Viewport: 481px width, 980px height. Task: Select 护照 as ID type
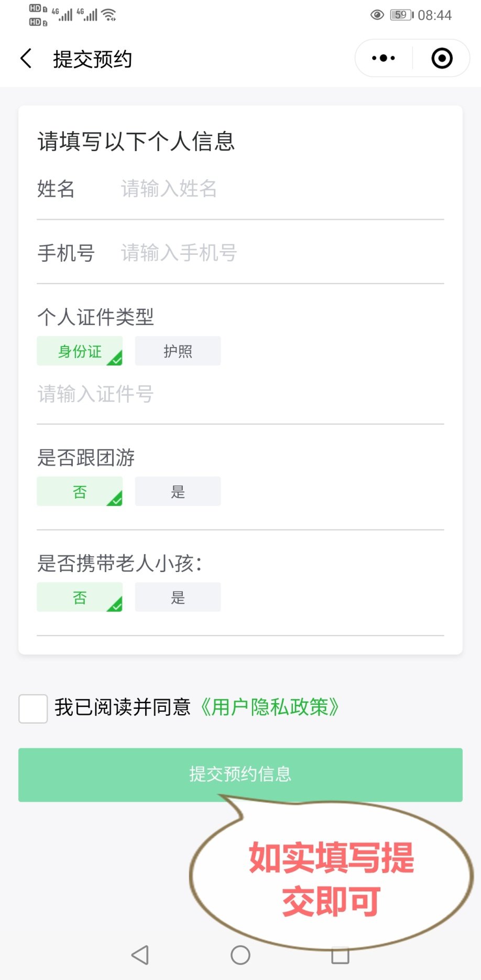click(178, 351)
